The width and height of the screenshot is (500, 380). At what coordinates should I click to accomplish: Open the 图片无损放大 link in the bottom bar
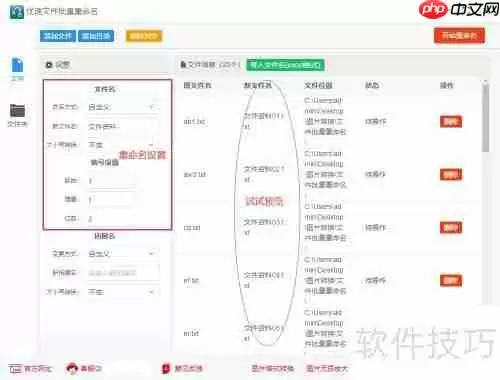point(327,368)
